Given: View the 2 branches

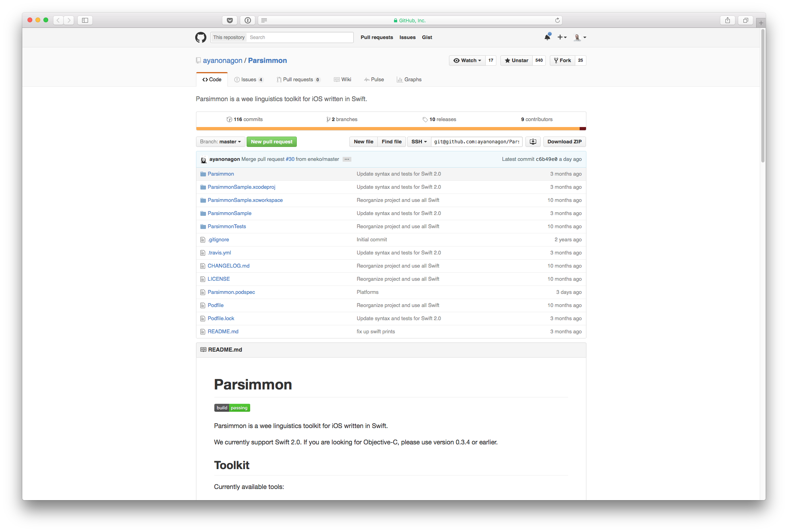Looking at the screenshot, I should pos(342,119).
